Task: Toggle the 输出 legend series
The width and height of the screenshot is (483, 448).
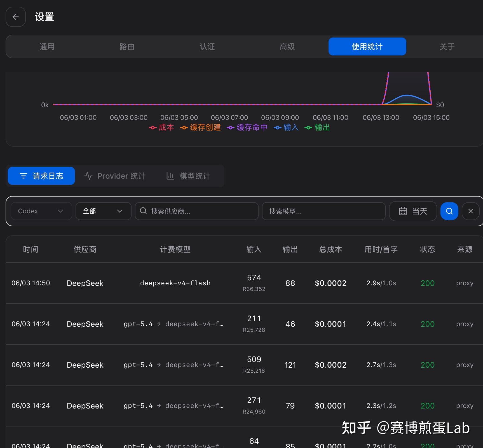Action: click(317, 127)
